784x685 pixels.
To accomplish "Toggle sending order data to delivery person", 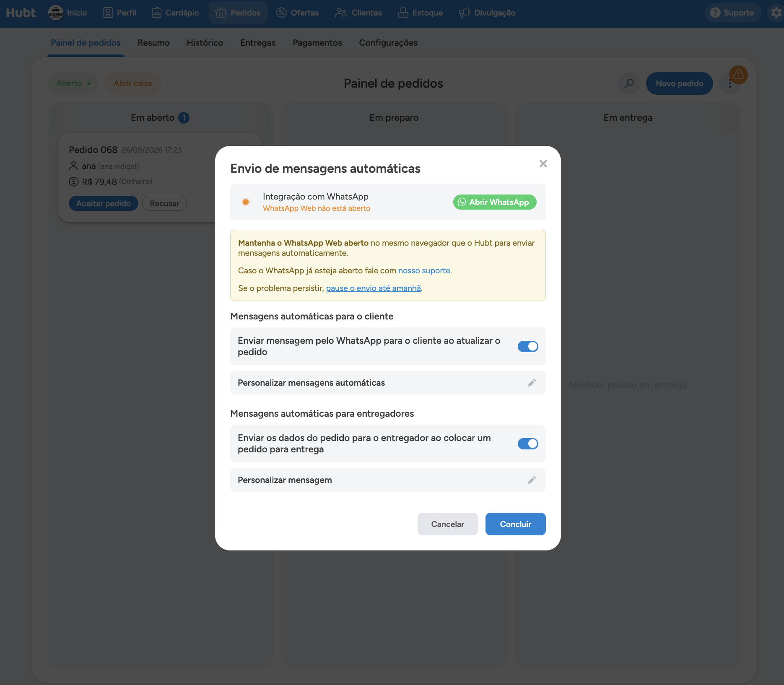I will (528, 444).
